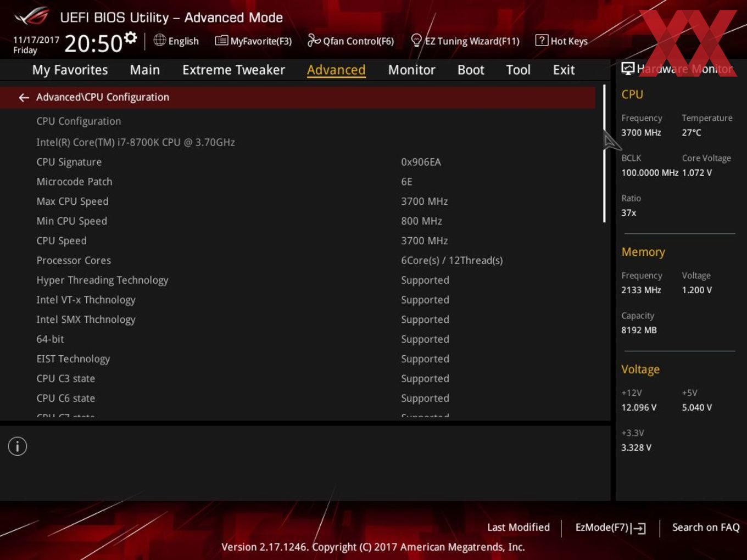Click the CPU heading in Hardware Monitor
This screenshot has width=747, height=560.
632,94
